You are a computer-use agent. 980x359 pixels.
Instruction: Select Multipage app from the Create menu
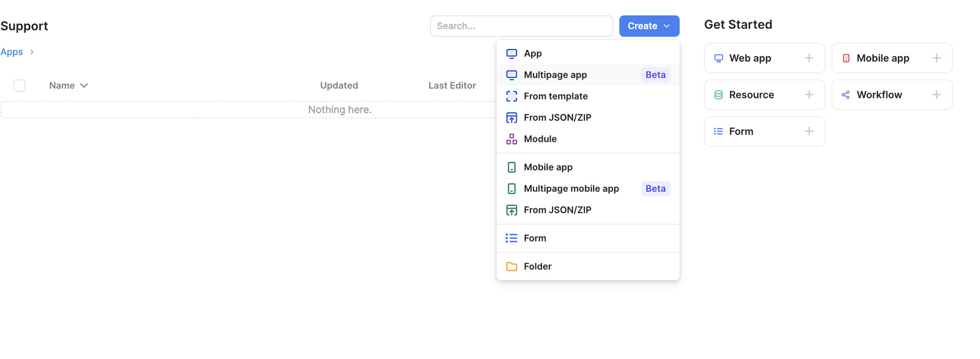(x=555, y=75)
